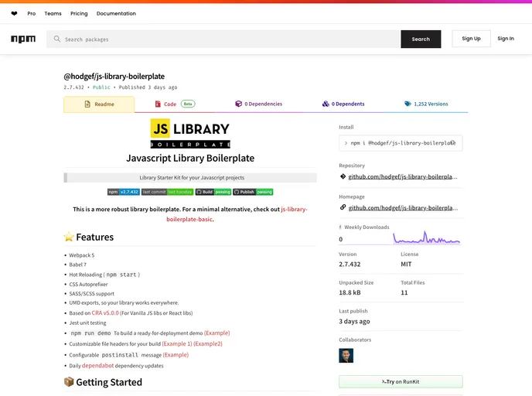Click Try on RunKit button
532x396 pixels.
click(401, 382)
